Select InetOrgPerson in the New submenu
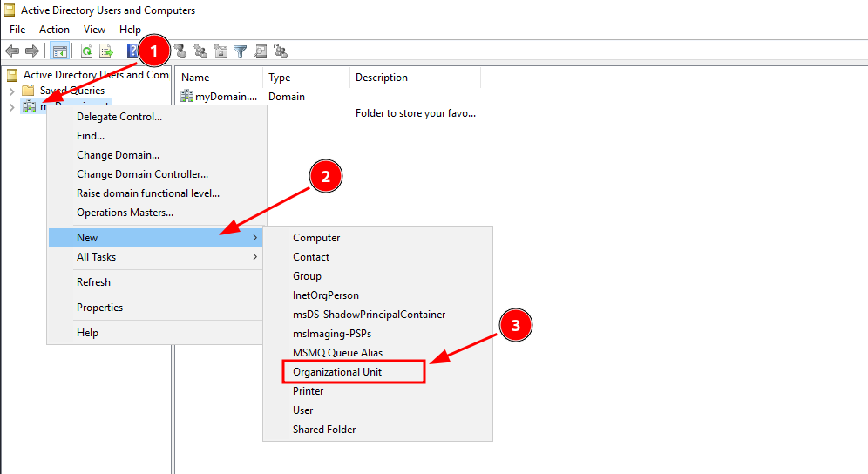The image size is (868, 474). point(377,295)
